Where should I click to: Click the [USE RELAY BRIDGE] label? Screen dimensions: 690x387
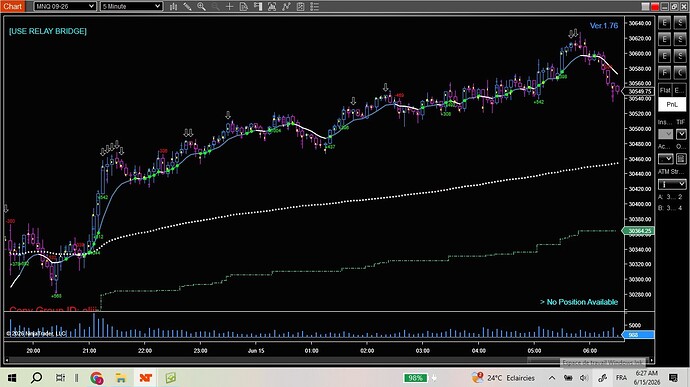(x=48, y=31)
